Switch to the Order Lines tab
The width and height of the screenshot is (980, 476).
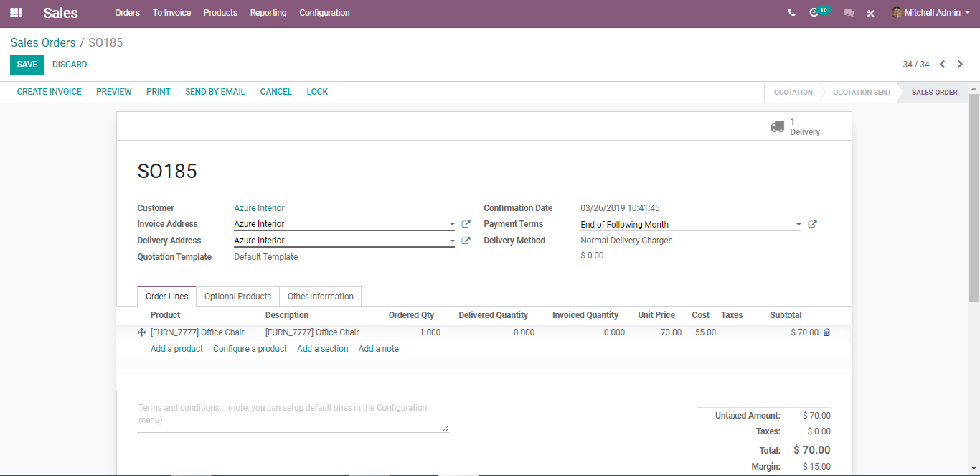tap(166, 297)
